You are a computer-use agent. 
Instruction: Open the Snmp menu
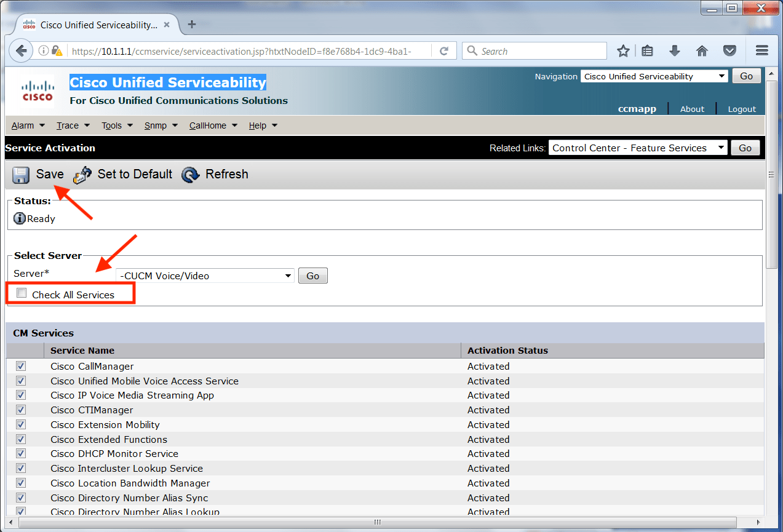click(x=161, y=125)
